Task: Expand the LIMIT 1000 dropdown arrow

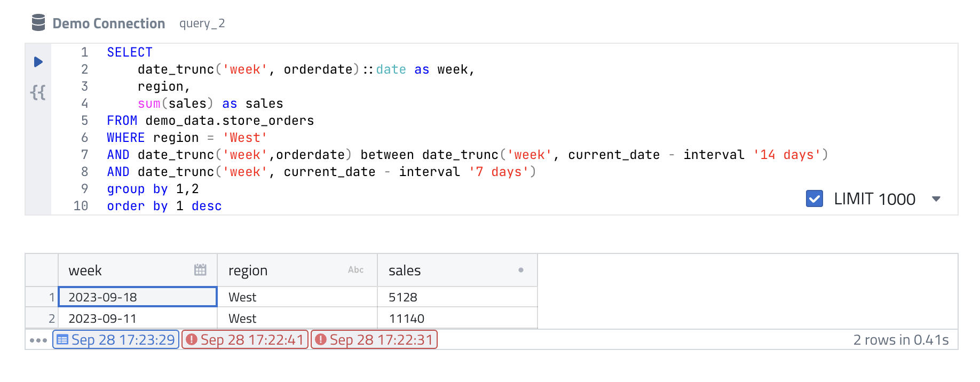Action: pos(936,199)
